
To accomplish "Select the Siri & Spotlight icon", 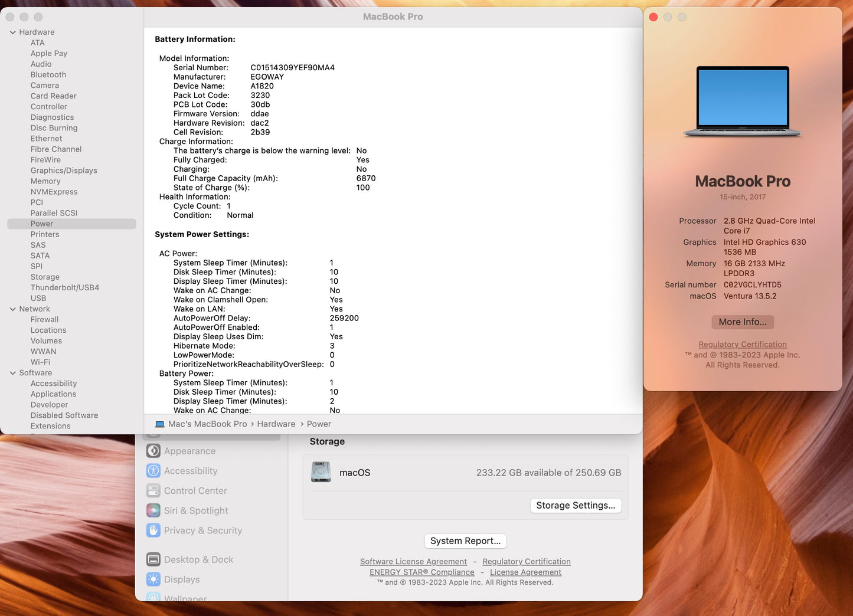I will point(153,510).
